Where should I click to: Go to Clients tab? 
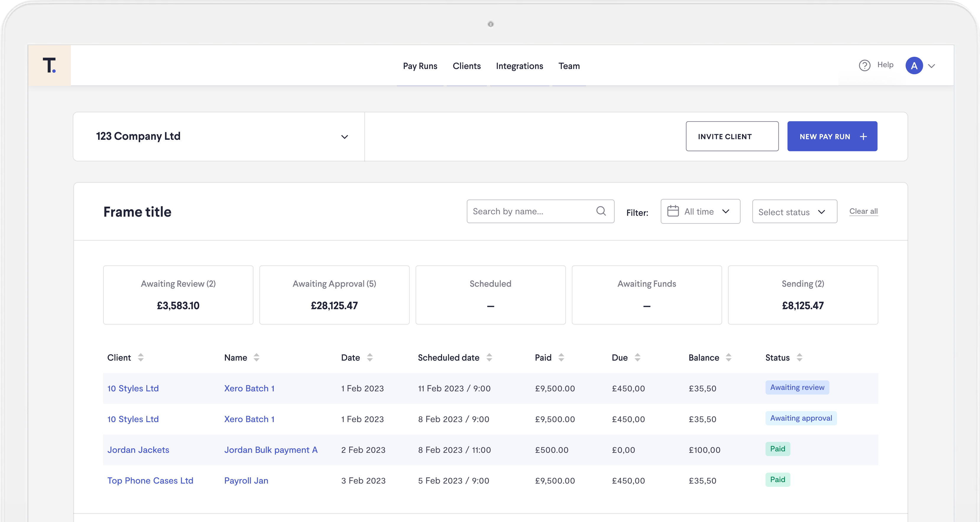click(x=466, y=66)
